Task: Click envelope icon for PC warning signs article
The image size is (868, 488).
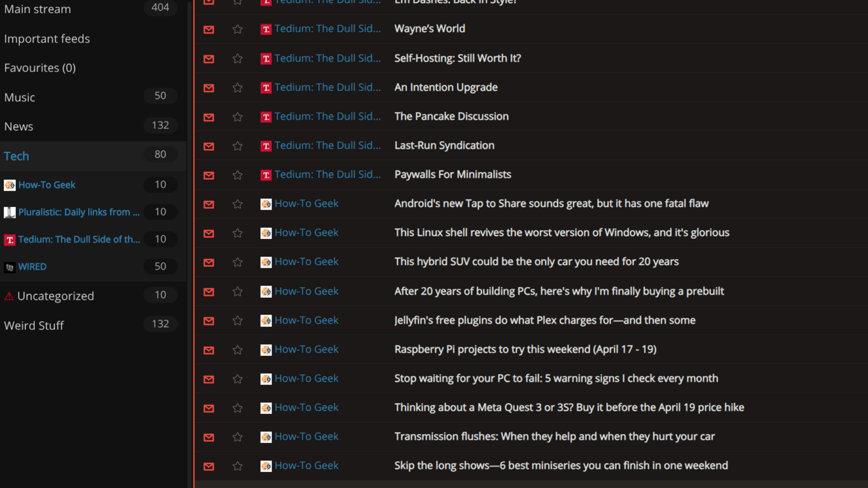Action: 209,379
